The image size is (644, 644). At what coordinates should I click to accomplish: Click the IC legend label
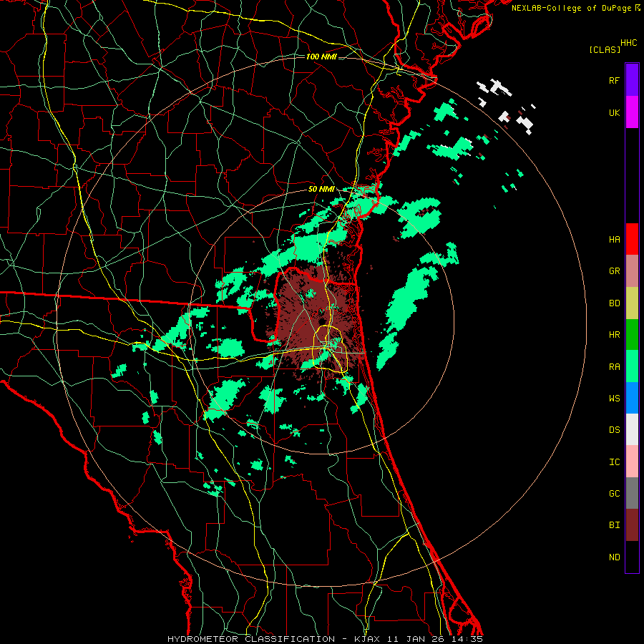615,462
